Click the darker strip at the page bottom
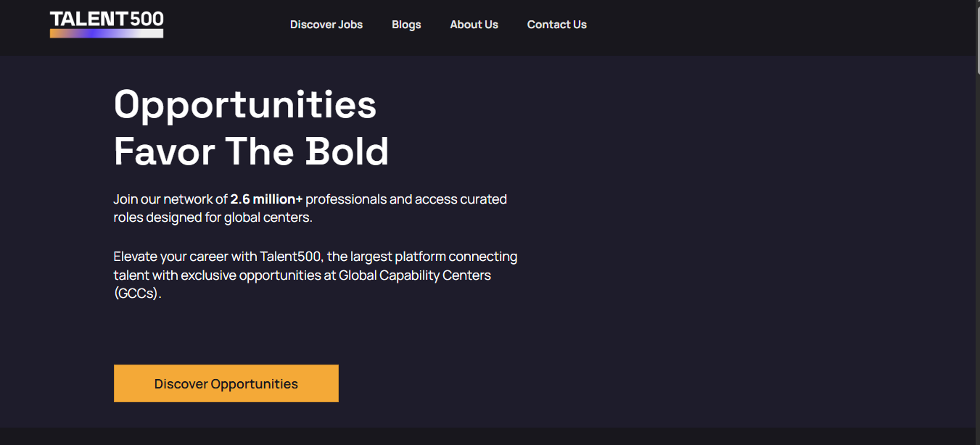 (487, 436)
